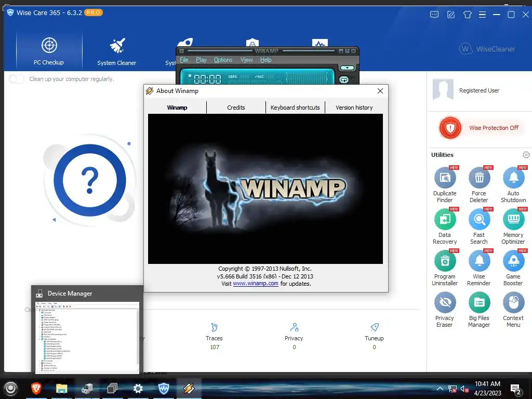
Task: Open Program Uninstaller utility
Action: [445, 268]
